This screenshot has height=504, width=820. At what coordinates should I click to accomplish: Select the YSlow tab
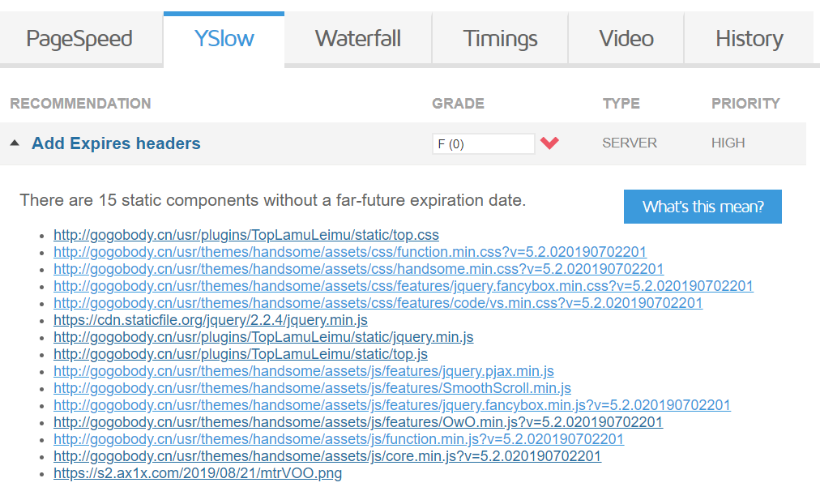[224, 38]
